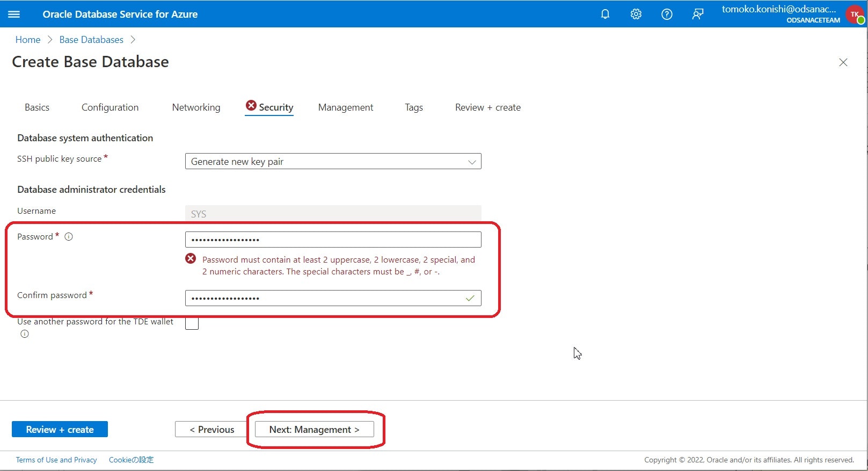Enable Use another password for TDE wallet
868x471 pixels.
tap(192, 323)
